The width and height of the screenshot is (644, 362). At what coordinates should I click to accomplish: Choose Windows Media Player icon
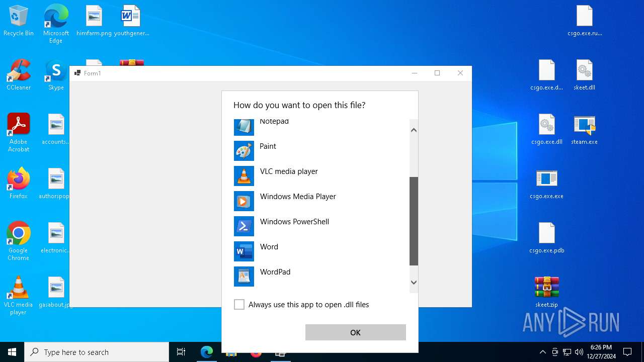point(244,201)
